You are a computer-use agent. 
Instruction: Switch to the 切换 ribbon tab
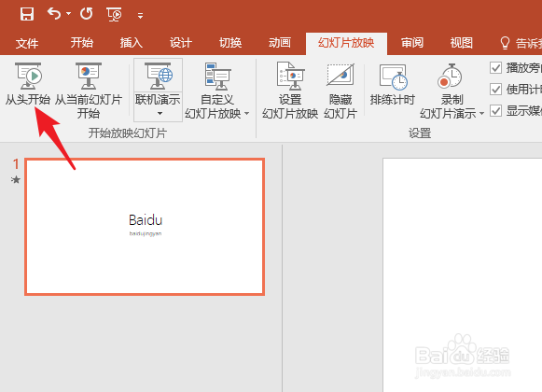click(x=230, y=43)
